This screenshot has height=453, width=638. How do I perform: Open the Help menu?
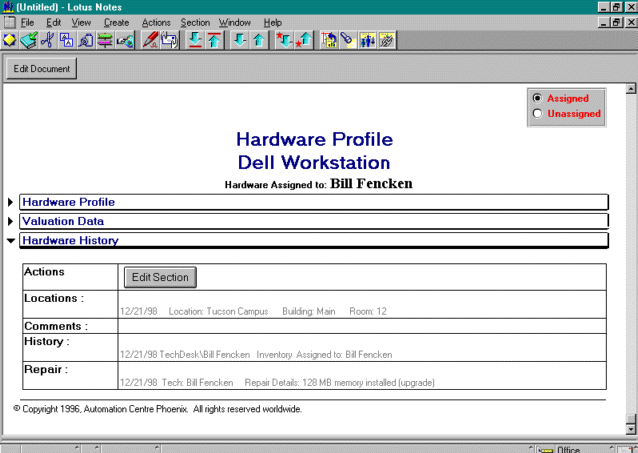(x=273, y=23)
